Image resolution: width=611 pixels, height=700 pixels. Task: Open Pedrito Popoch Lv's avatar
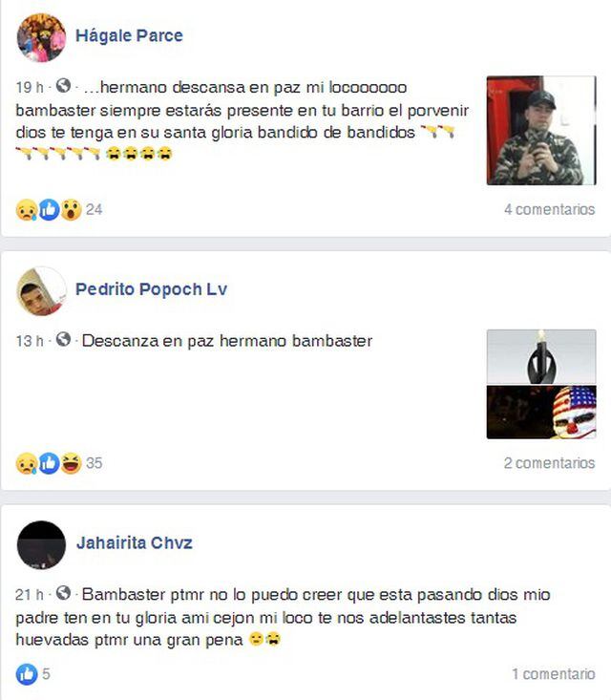click(41, 291)
